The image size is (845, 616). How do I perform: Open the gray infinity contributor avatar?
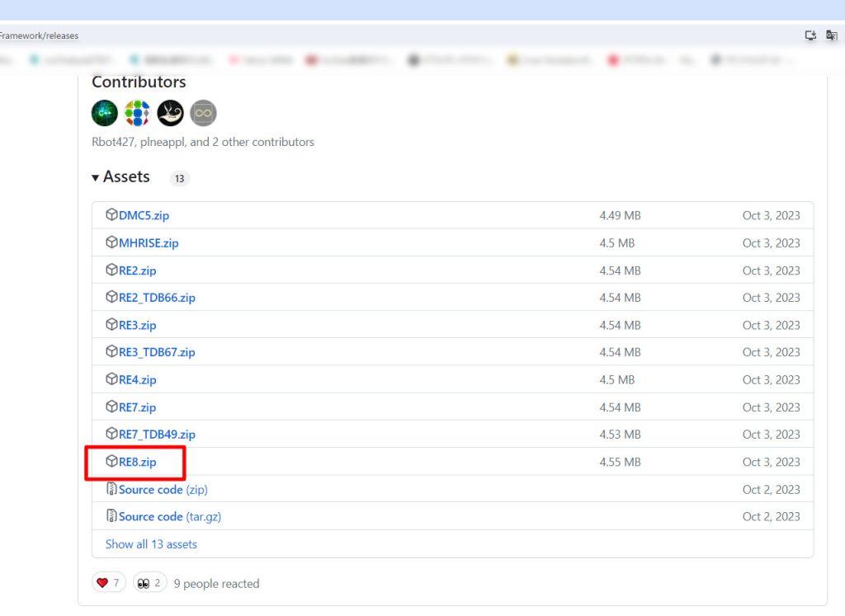point(203,113)
